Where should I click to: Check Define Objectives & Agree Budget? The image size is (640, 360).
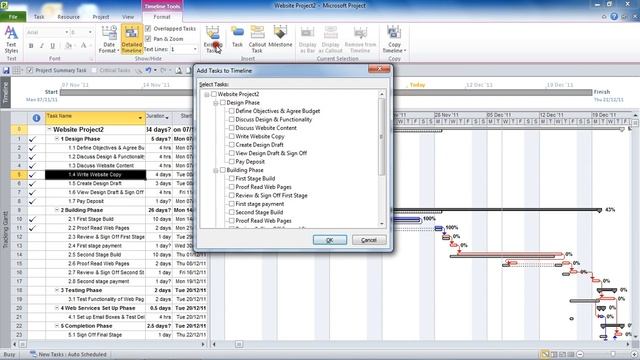tap(231, 111)
